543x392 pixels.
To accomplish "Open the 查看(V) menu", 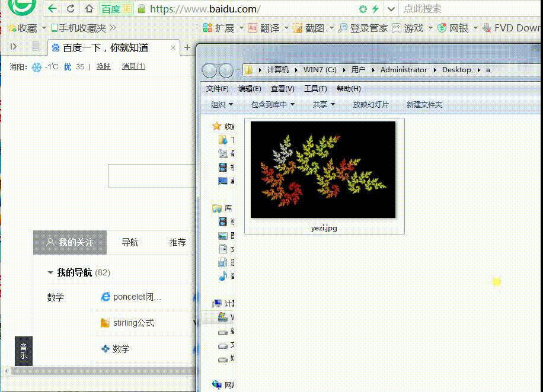I will (283, 89).
